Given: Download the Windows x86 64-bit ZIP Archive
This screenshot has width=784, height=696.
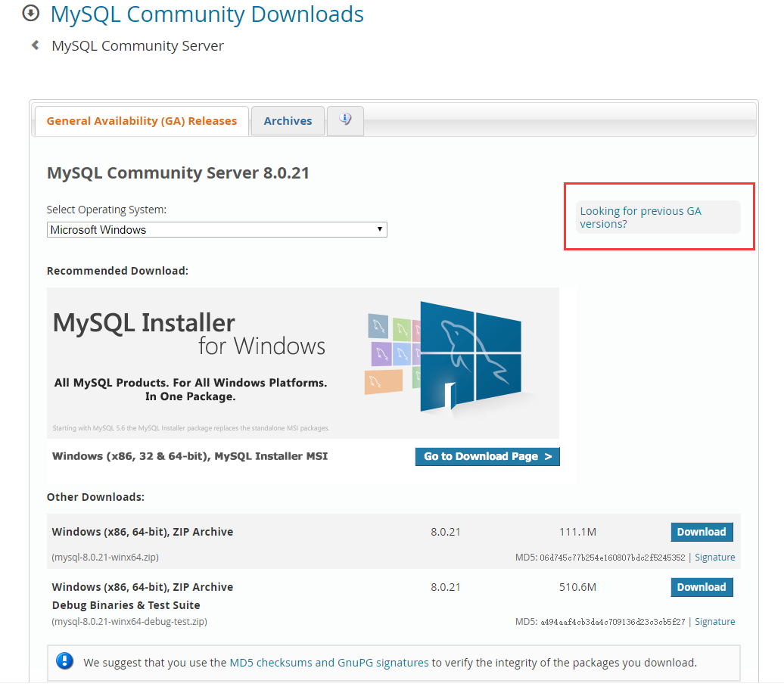Looking at the screenshot, I should pos(702,532).
